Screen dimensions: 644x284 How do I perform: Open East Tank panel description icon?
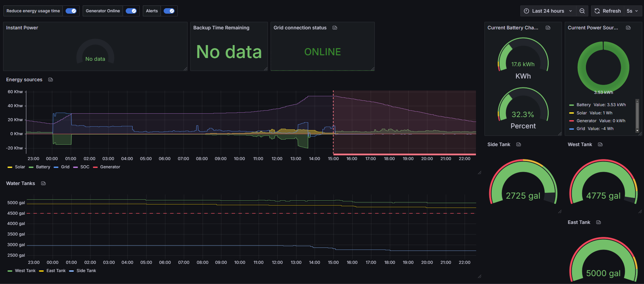tap(599, 222)
